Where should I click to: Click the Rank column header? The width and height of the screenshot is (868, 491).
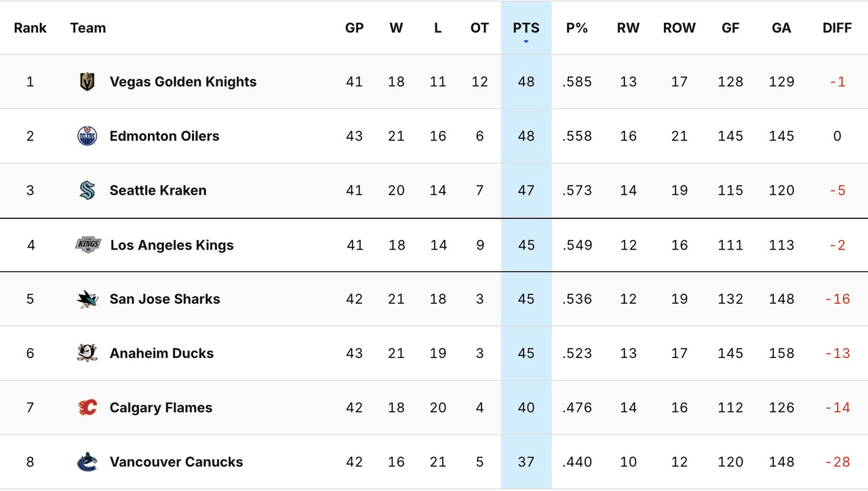(31, 28)
